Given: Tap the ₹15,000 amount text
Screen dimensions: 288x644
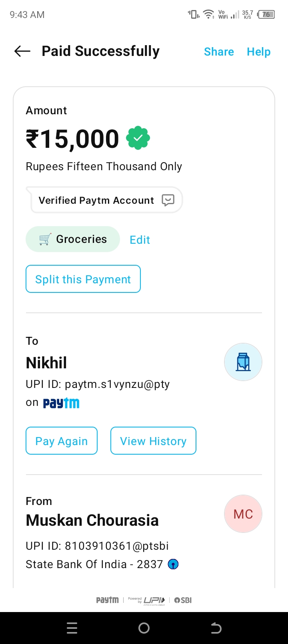Looking at the screenshot, I should click(72, 139).
